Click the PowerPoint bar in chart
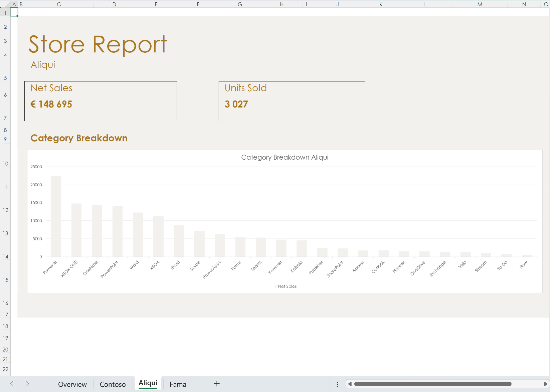This screenshot has height=392, width=550. [x=118, y=231]
